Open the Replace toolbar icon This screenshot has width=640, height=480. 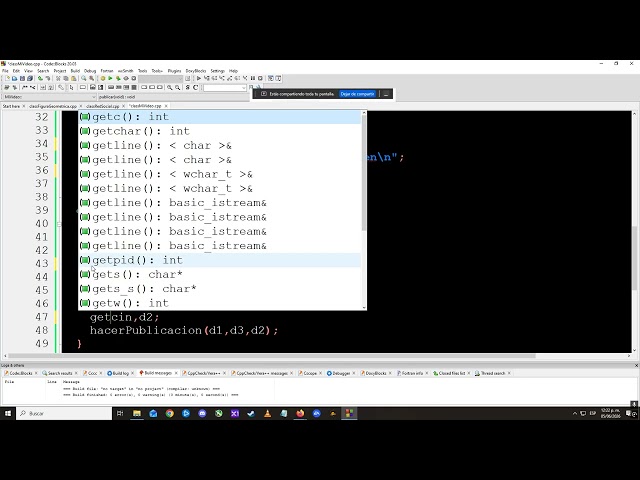pyautogui.click(x=91, y=78)
